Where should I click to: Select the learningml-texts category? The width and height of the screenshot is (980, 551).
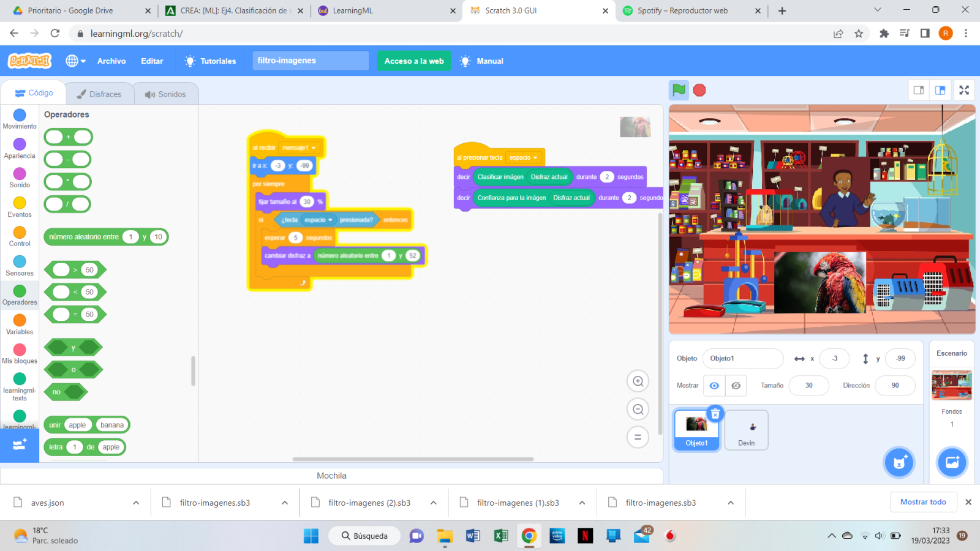tap(20, 387)
